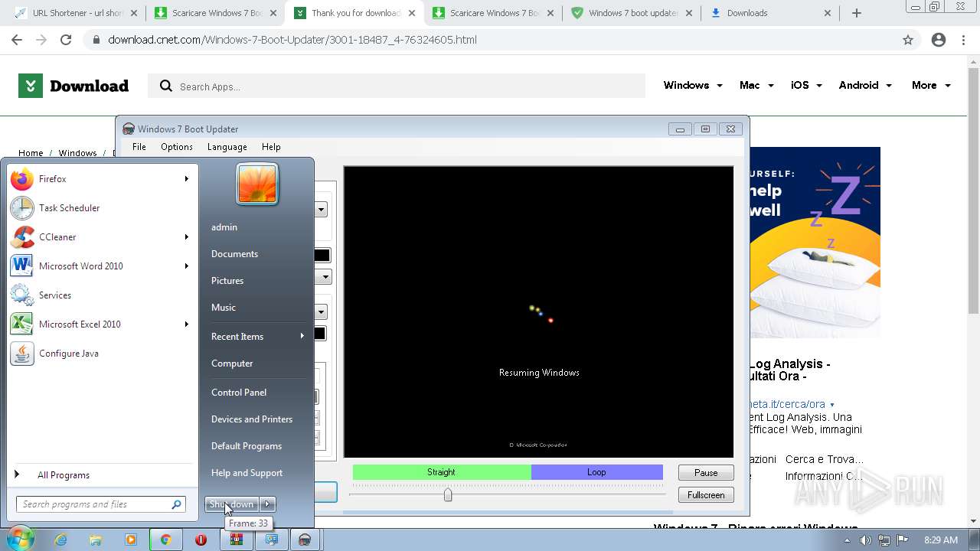
Task: Click the search magnifier icon on CNET
Action: click(165, 86)
